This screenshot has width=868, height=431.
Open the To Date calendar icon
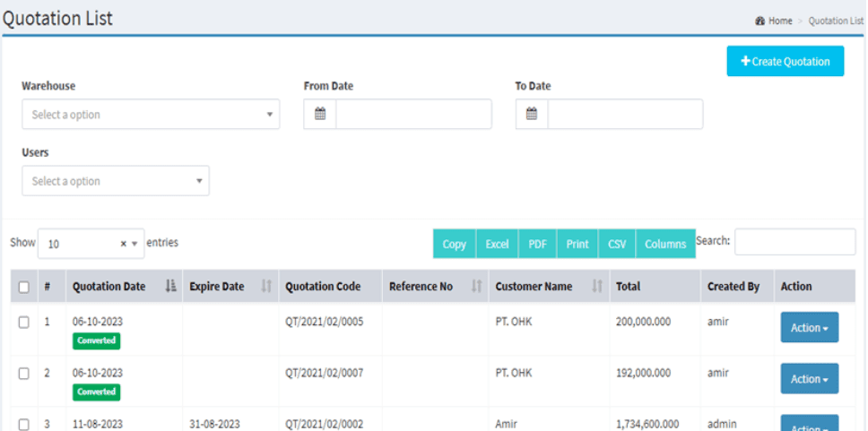[x=532, y=114]
